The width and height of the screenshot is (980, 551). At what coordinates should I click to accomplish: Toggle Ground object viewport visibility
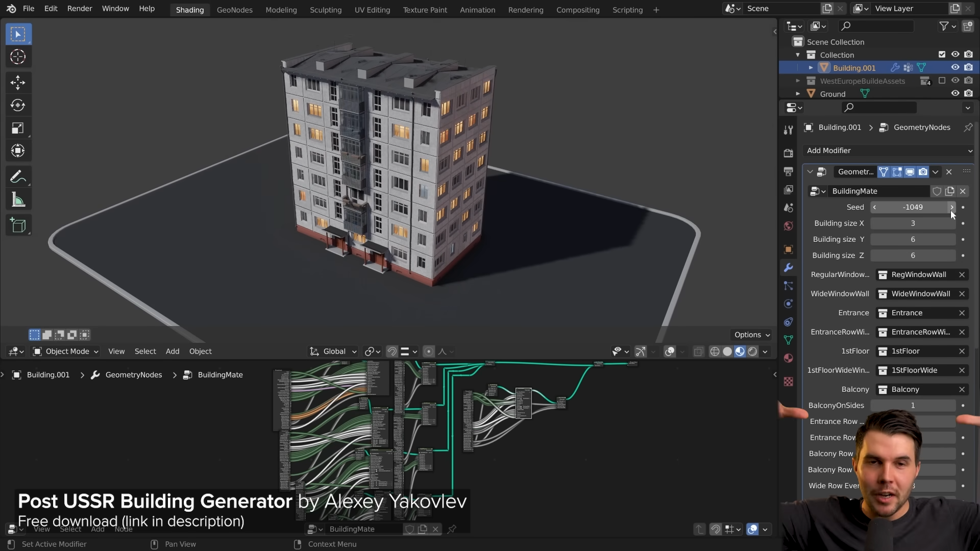tap(955, 93)
